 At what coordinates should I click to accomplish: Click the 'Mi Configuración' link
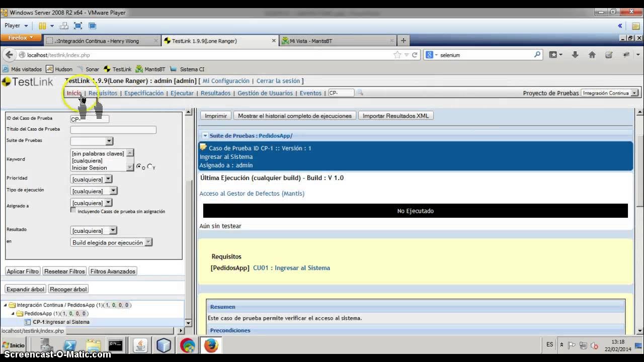click(226, 81)
